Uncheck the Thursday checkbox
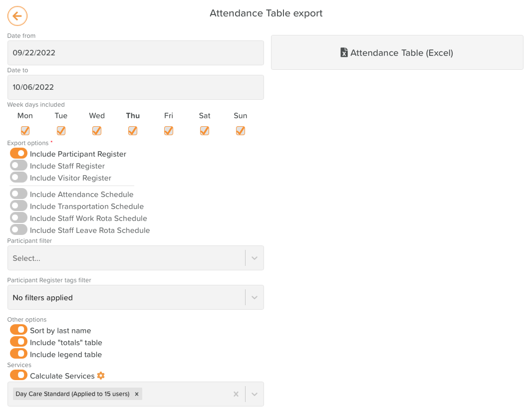 point(133,131)
